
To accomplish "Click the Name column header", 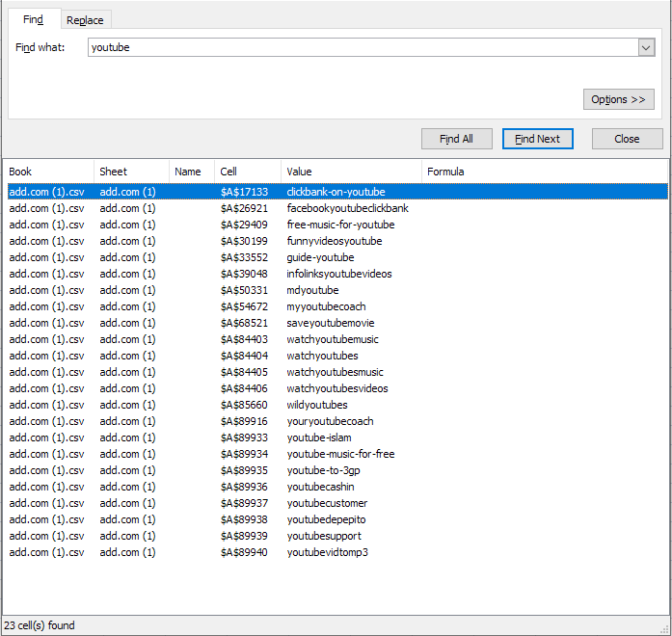I will 192,172.
